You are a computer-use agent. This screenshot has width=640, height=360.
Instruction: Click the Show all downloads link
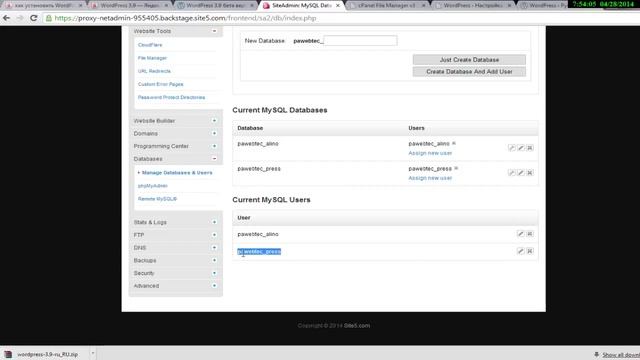click(x=620, y=355)
